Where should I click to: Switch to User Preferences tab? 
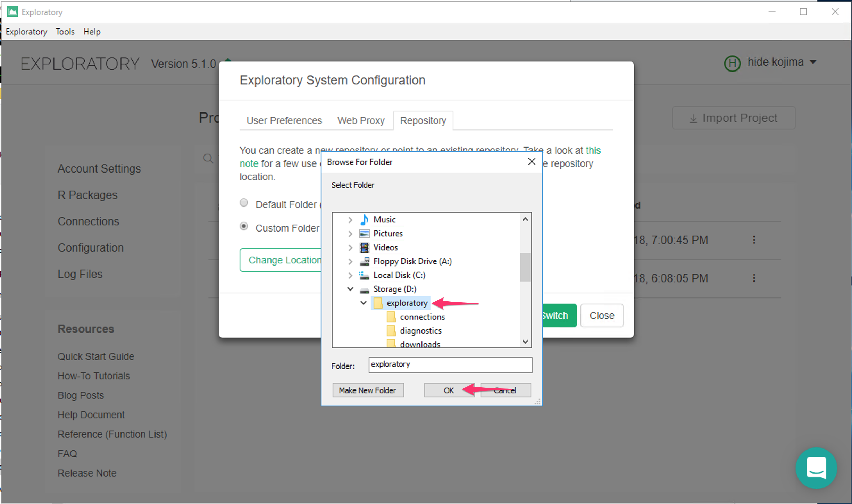pyautogui.click(x=284, y=120)
